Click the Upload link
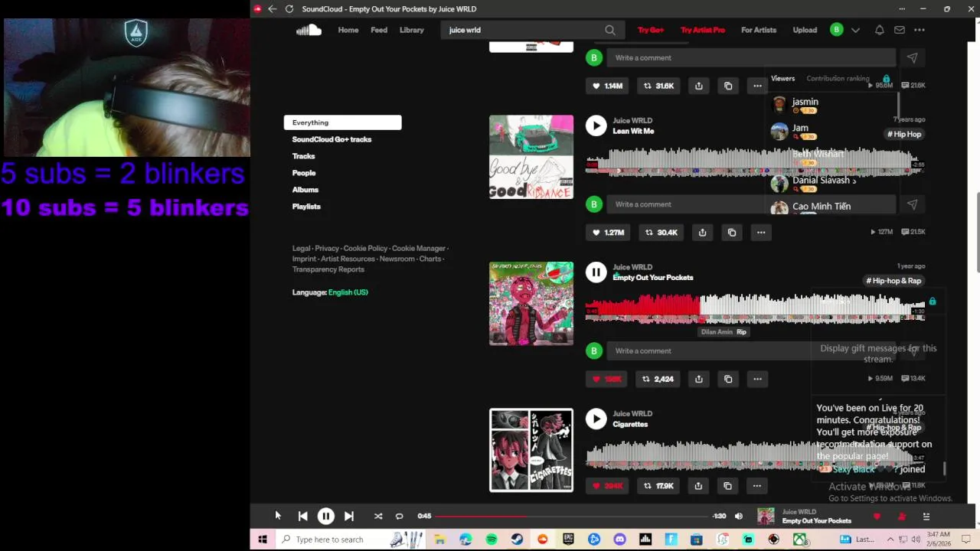980x551 pixels. pos(805,30)
